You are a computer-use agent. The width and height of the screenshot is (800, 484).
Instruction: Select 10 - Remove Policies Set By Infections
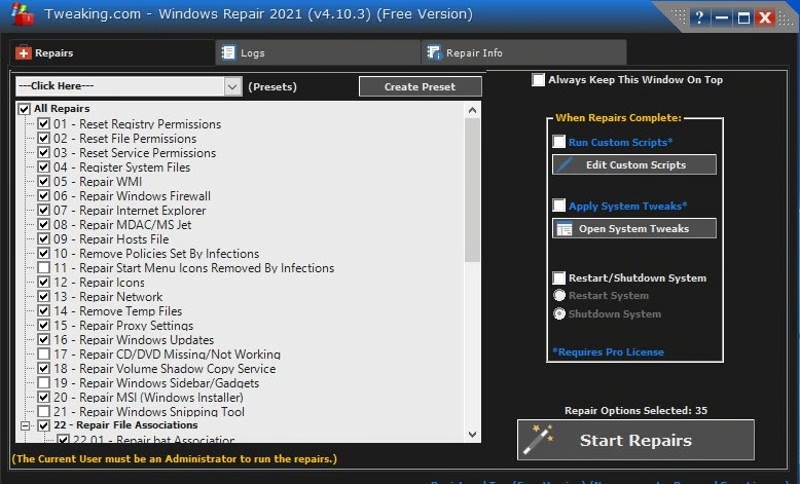[156, 253]
